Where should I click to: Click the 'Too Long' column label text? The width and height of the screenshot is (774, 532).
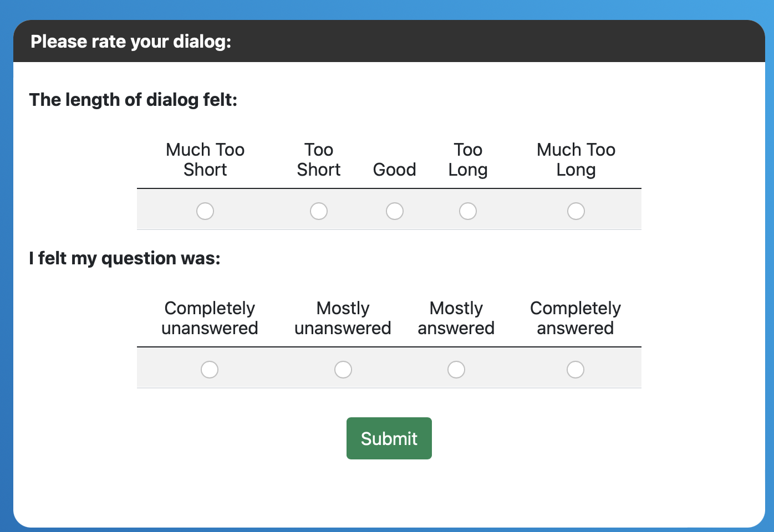click(x=468, y=160)
